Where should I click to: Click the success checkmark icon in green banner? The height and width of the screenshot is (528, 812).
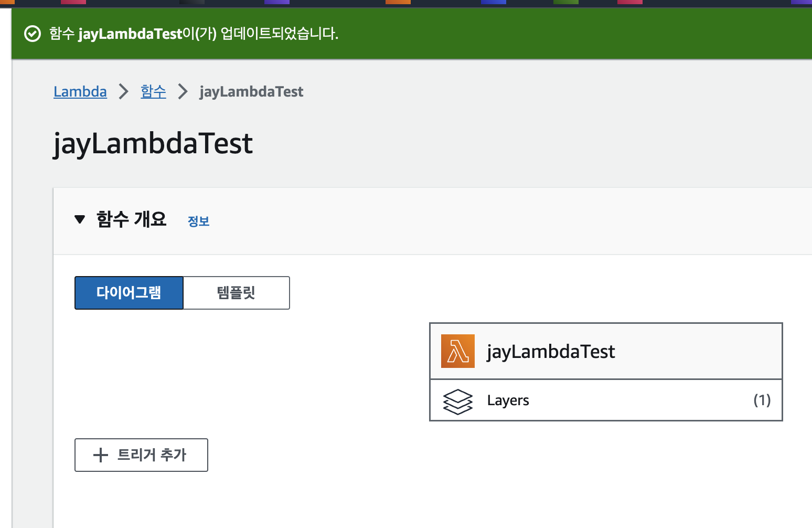pos(33,34)
